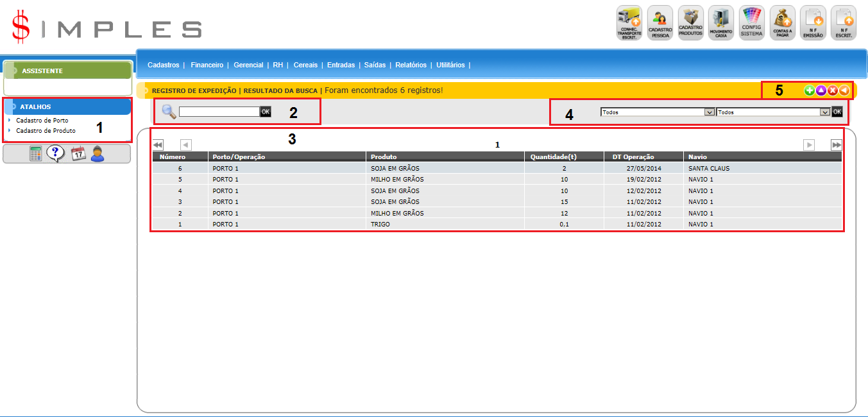The height and width of the screenshot is (417, 868).
Task: Open NF Emissão document icon
Action: tap(813, 23)
